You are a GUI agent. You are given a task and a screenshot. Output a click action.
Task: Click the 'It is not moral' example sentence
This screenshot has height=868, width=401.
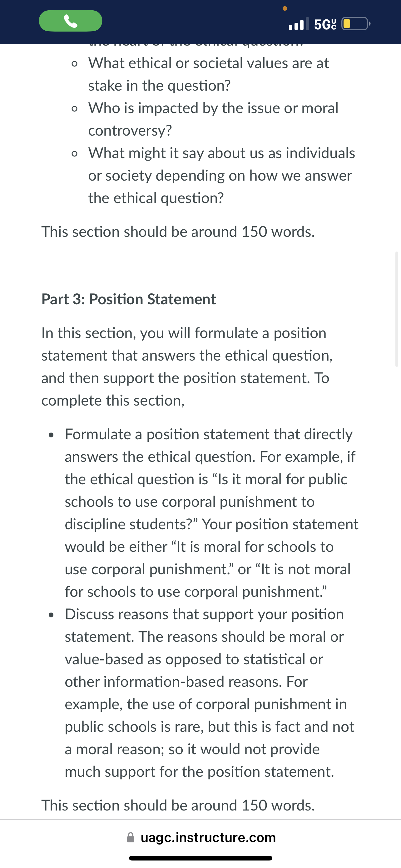pos(208,580)
